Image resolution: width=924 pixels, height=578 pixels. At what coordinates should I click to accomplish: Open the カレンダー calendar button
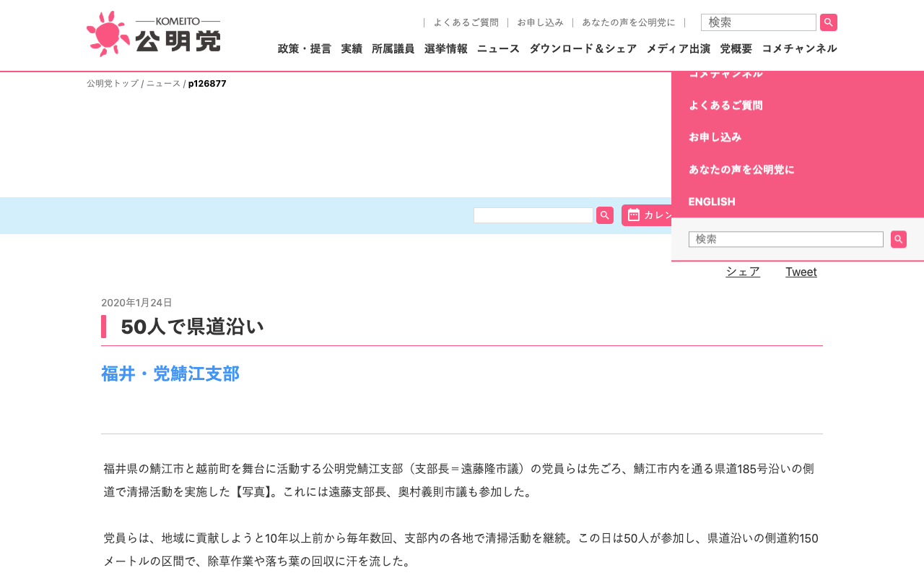[x=648, y=215]
